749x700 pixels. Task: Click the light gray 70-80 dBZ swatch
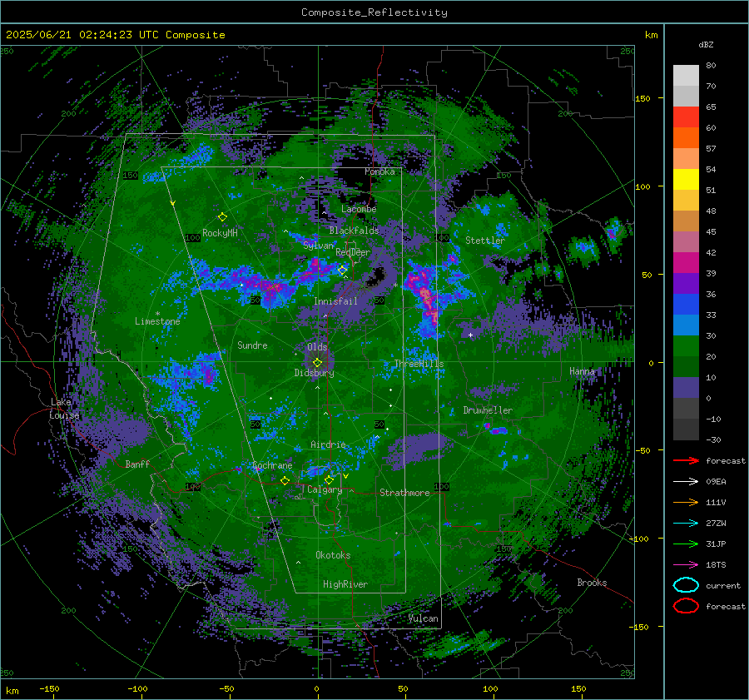(x=686, y=76)
